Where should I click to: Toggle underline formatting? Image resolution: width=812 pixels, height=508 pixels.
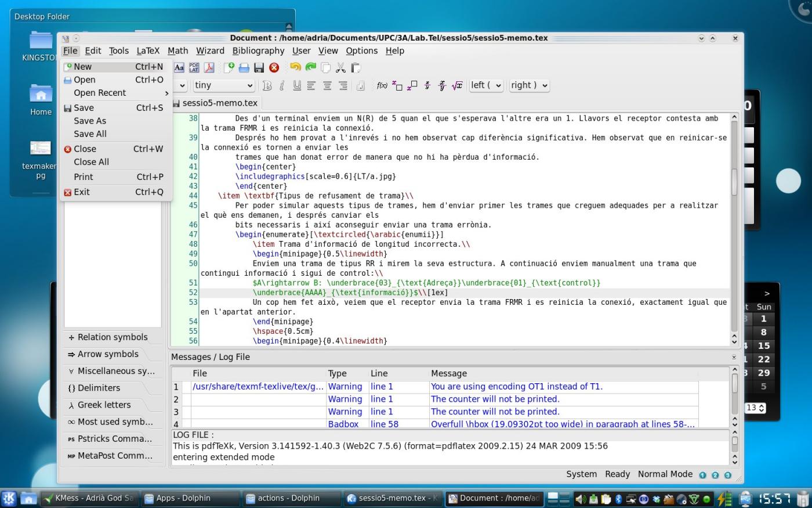[298, 85]
